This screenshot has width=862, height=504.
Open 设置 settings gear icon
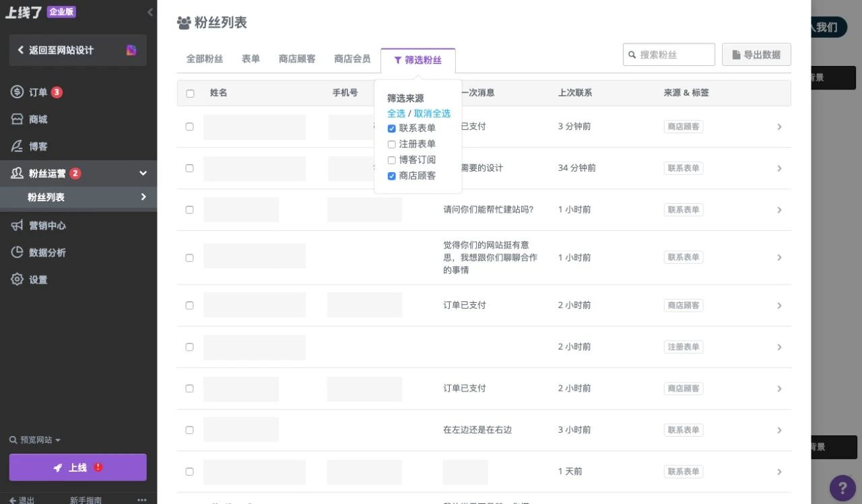(17, 279)
